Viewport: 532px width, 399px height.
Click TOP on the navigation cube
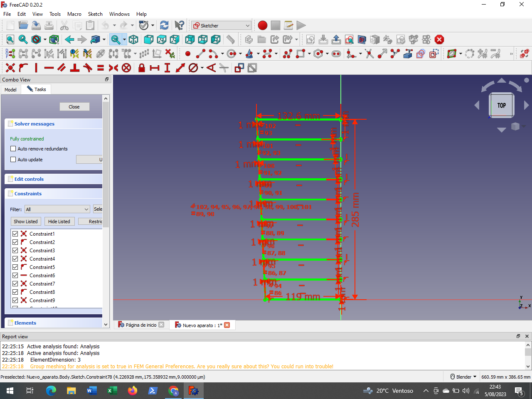[x=501, y=105]
